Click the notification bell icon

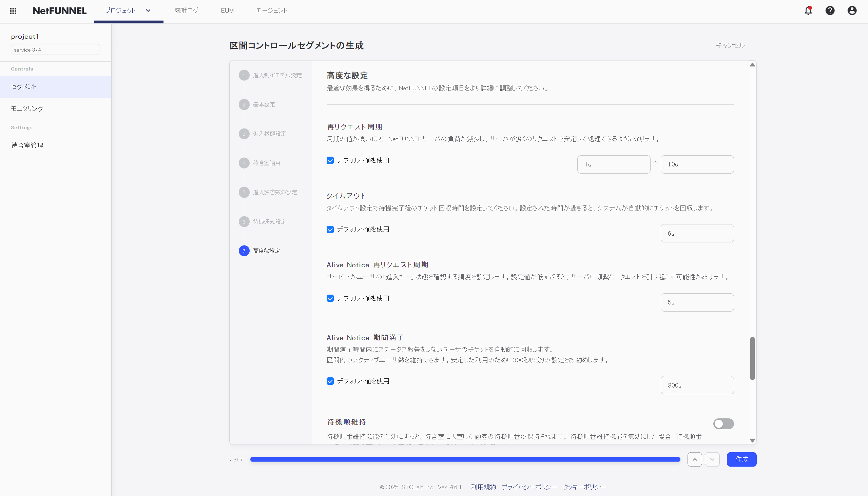808,11
